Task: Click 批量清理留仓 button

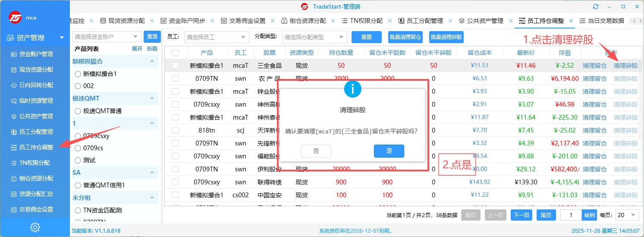Action: pos(405,37)
